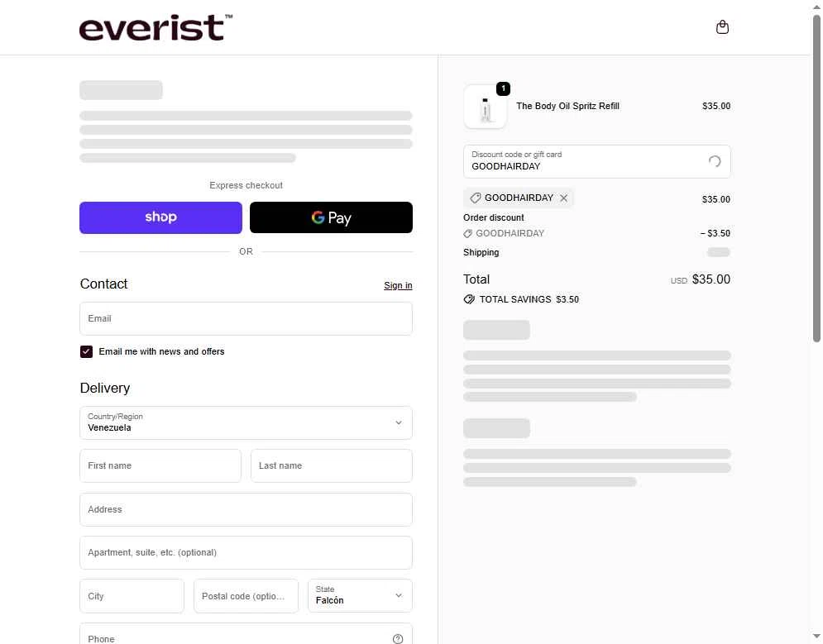Focus the Apartment, suite, etc. field
This screenshot has height=644, width=823.
point(246,553)
